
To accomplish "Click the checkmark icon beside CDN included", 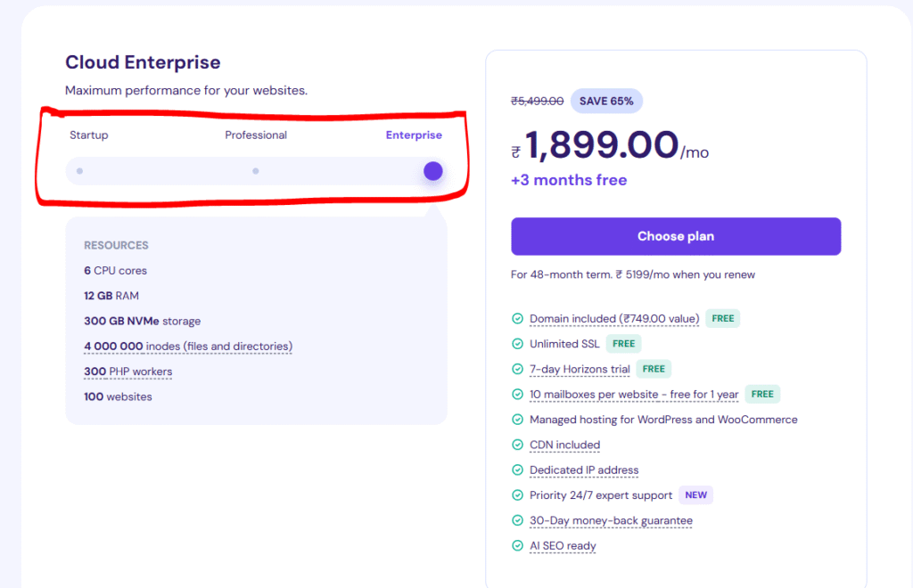I will 517,445.
